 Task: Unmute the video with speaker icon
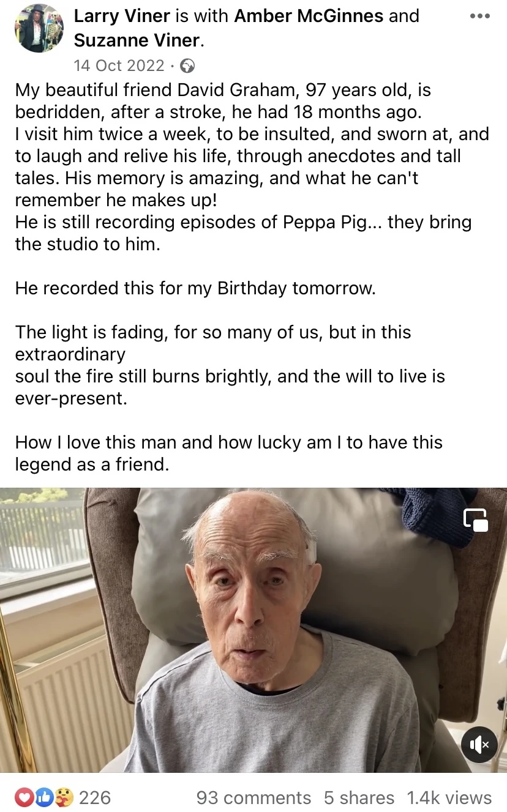[x=479, y=744]
